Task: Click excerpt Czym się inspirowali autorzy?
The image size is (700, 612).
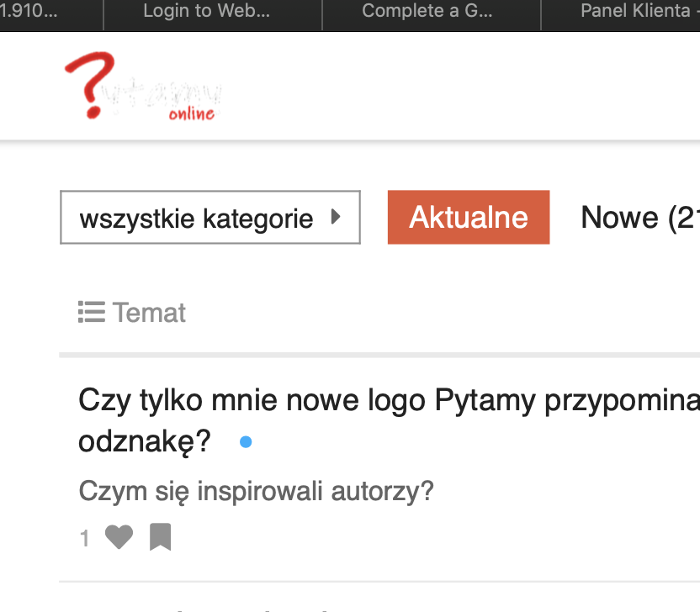Action: click(x=256, y=491)
